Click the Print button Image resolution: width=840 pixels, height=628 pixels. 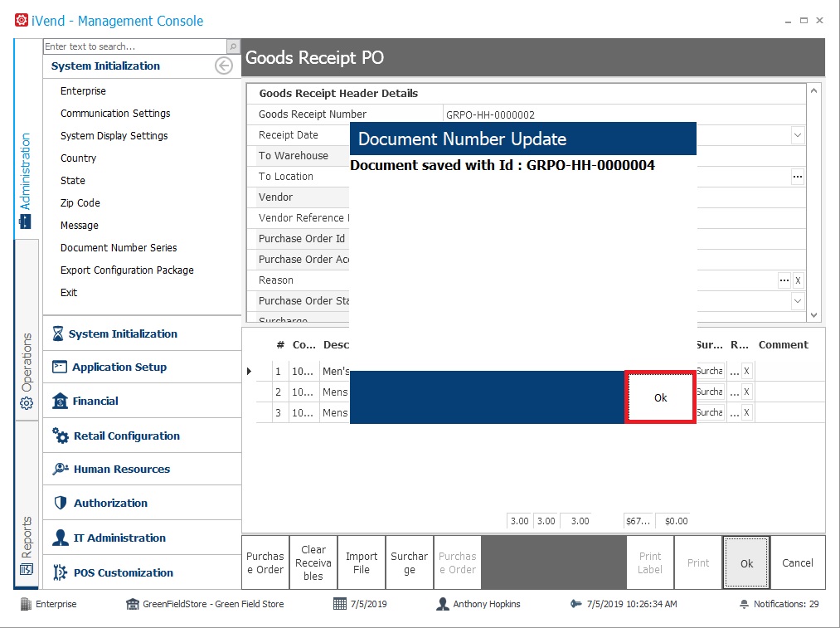(698, 562)
